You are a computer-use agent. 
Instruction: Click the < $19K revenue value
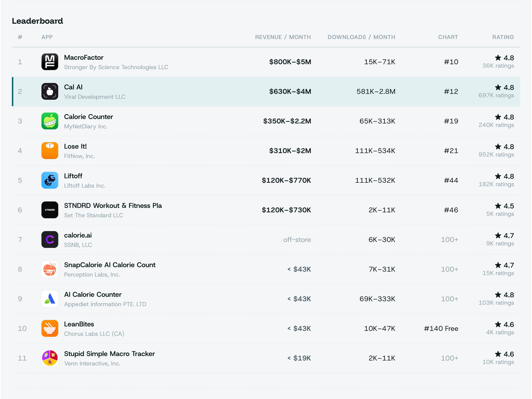coord(299,358)
